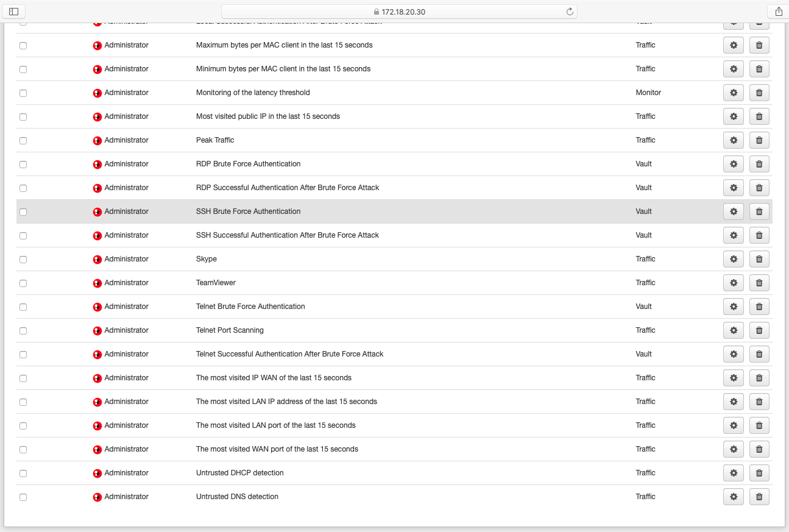Select Untrusted DNS detection checkbox
Viewport: 789px width, 532px height.
23,497
